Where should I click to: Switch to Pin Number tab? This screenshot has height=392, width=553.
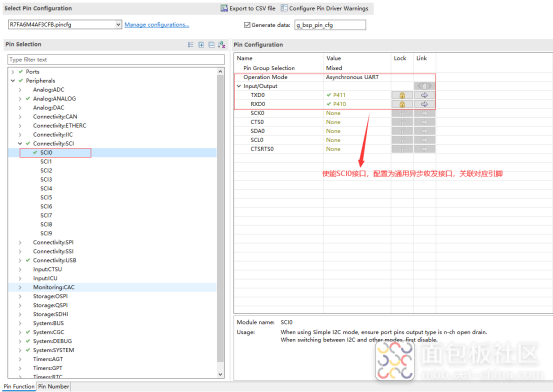click(x=53, y=386)
